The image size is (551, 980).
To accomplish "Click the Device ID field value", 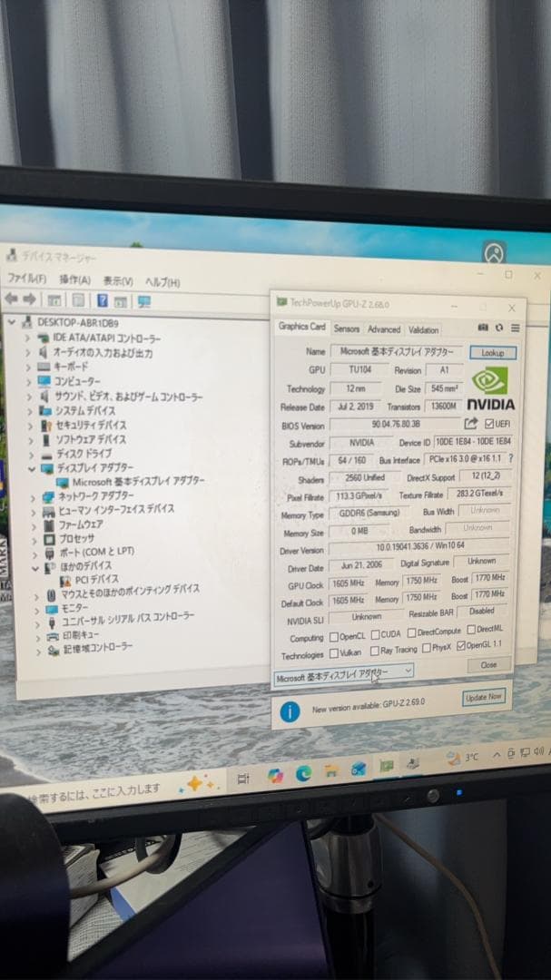I will click(x=473, y=441).
